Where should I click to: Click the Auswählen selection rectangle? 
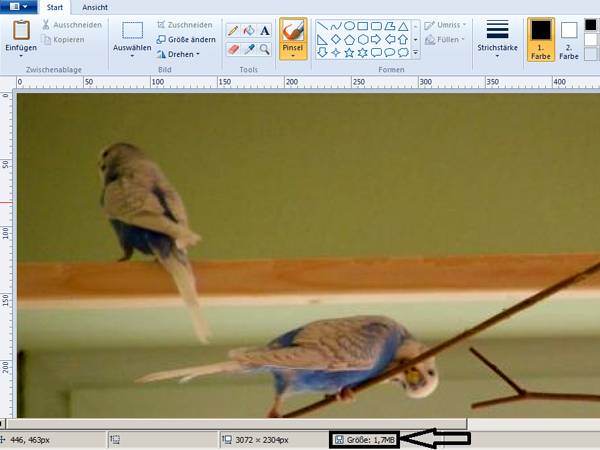point(132,30)
